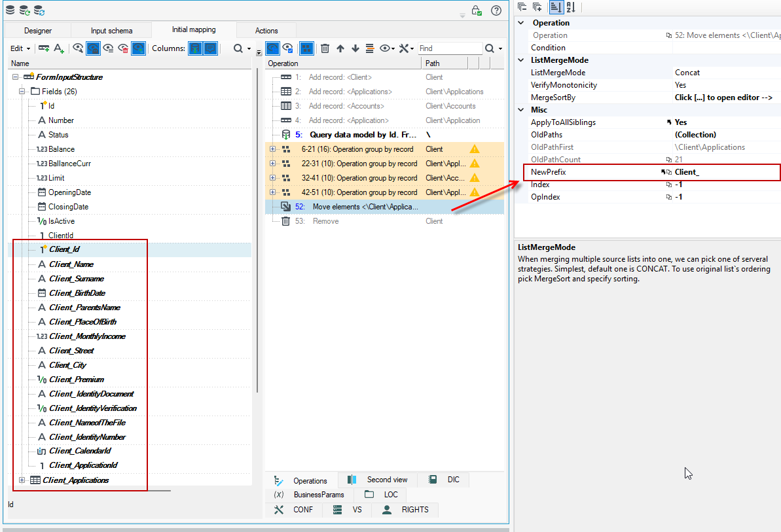The width and height of the screenshot is (781, 532).
Task: Select the Client_MonthlyIncome field
Action: (x=87, y=336)
